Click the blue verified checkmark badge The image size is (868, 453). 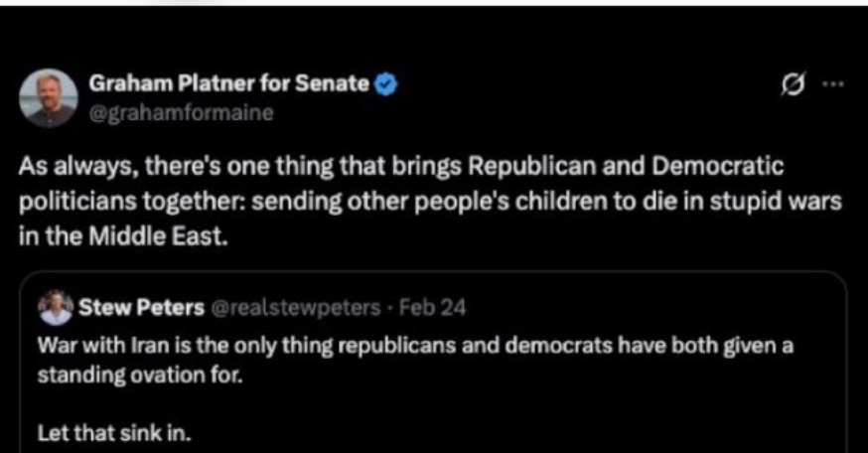(386, 85)
